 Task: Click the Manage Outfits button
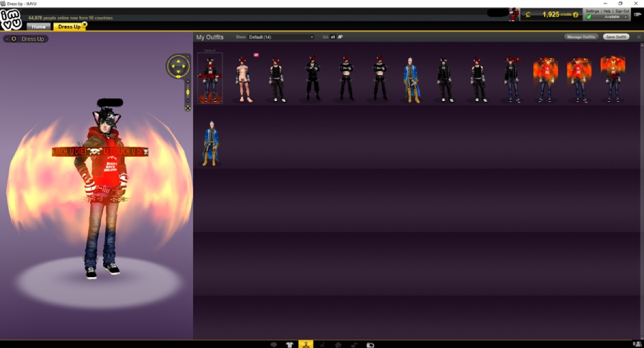click(x=581, y=37)
